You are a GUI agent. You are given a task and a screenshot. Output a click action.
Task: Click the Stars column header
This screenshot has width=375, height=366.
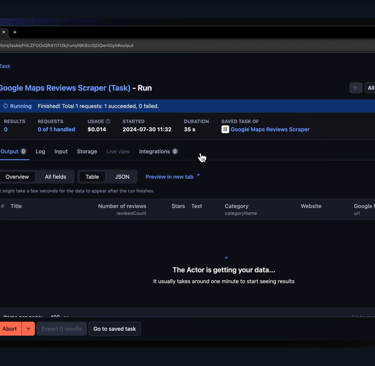click(x=178, y=206)
